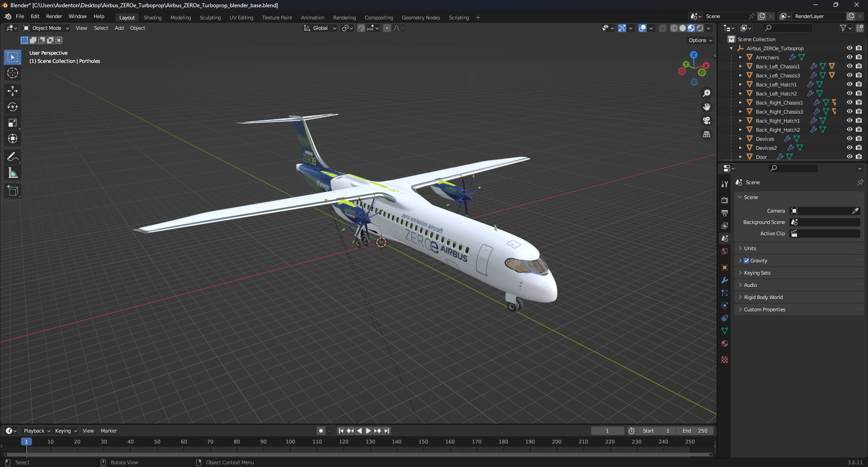
Task: Select the Transform tool
Action: (13, 138)
